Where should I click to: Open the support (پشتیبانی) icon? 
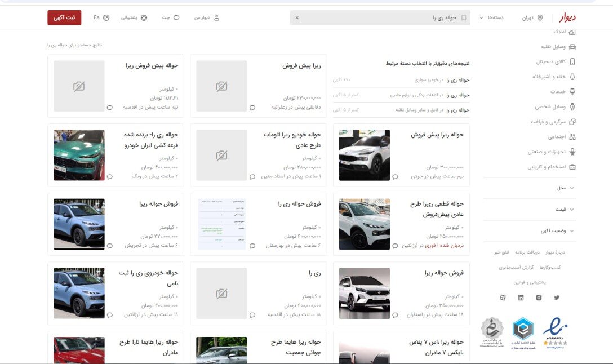pos(144,17)
